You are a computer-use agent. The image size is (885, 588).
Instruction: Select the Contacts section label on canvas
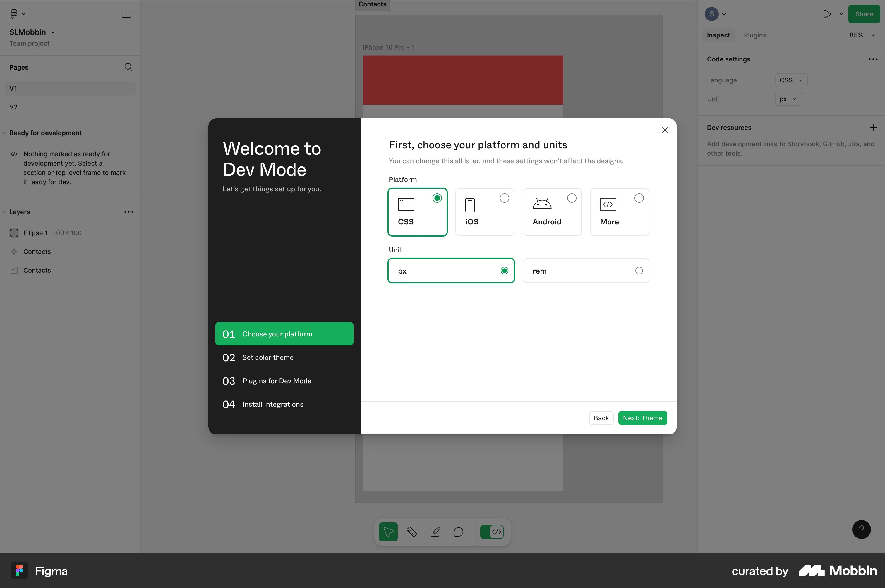tap(372, 4)
